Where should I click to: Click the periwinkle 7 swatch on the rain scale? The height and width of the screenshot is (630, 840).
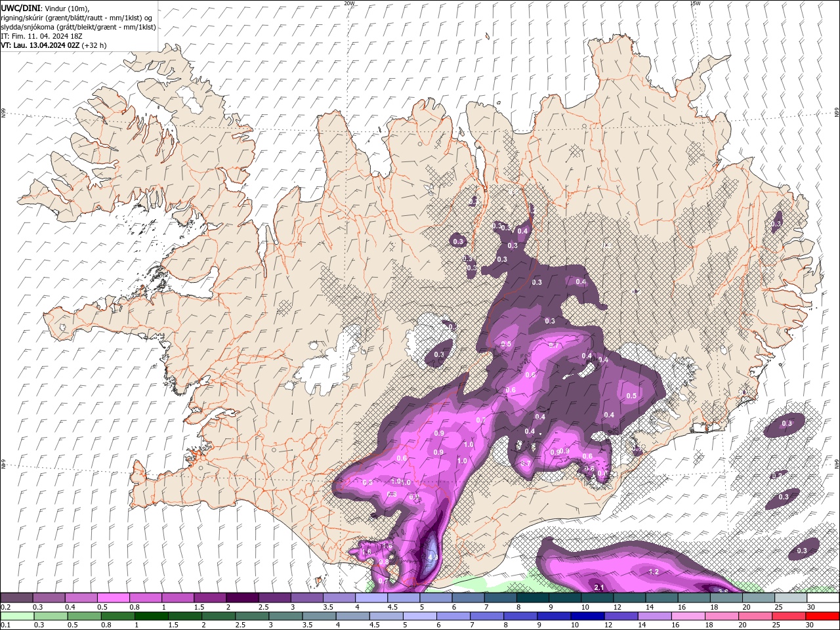coord(487,616)
